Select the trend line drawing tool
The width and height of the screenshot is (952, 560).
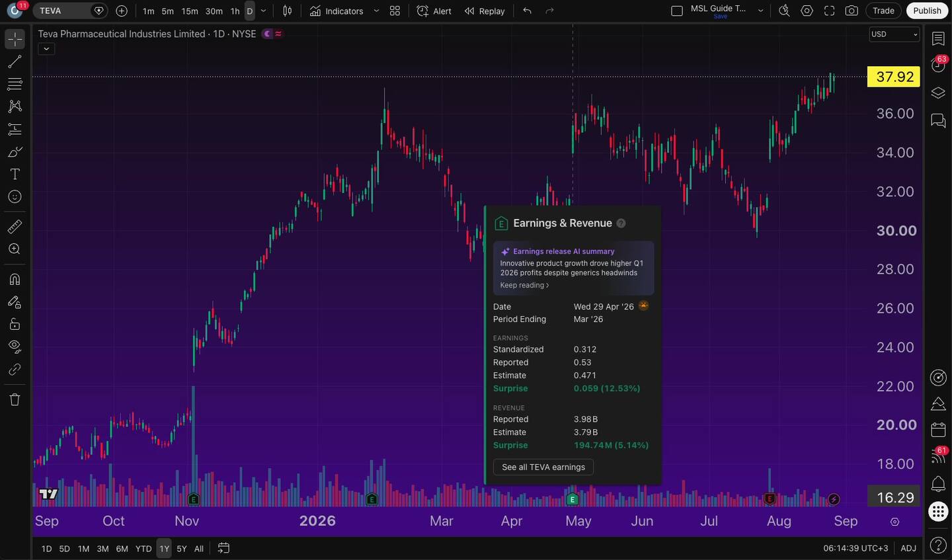click(15, 61)
